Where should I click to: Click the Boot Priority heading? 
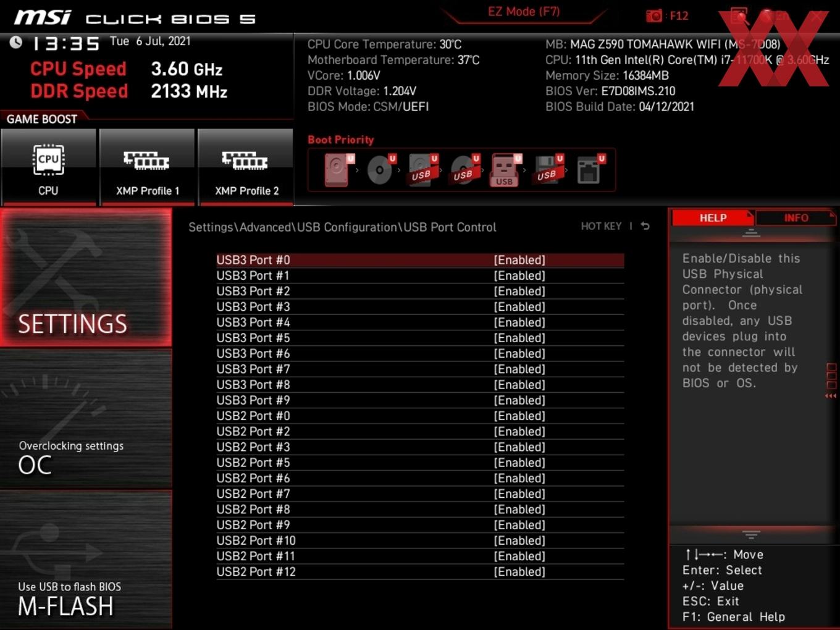(x=341, y=140)
